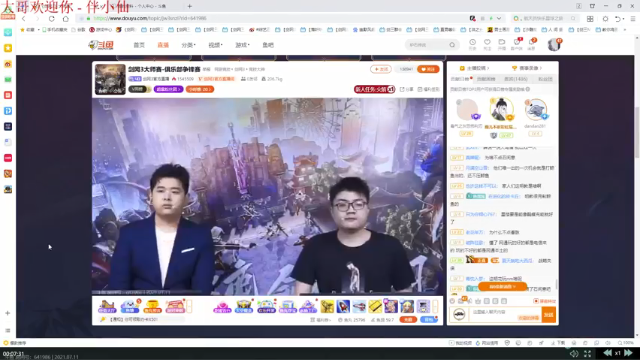Image resolution: width=640 pixels, height=360 pixels.
Task: Expand the 分类 dropdown menu
Action: pos(188,45)
